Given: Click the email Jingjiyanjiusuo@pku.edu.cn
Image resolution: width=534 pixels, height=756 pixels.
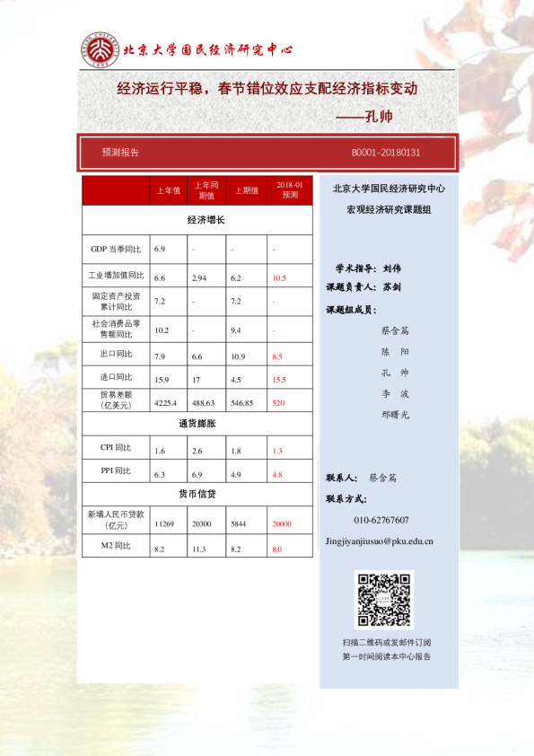Looking at the screenshot, I should click(380, 541).
